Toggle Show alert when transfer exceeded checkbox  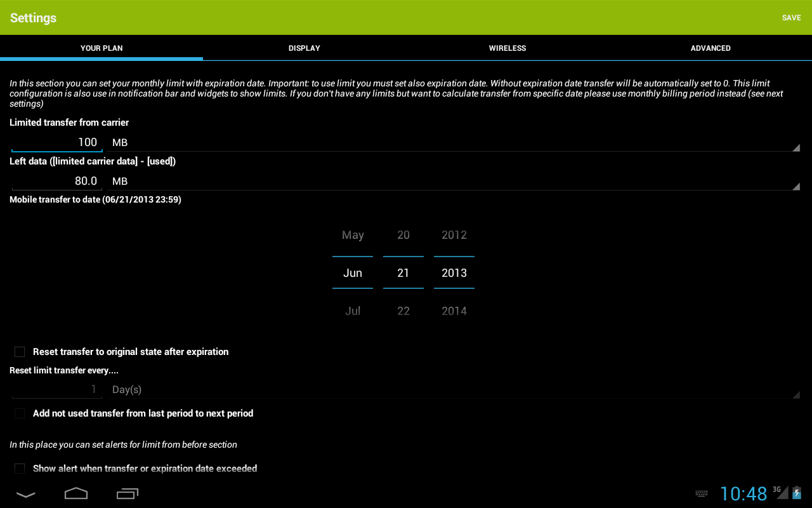pos(20,469)
